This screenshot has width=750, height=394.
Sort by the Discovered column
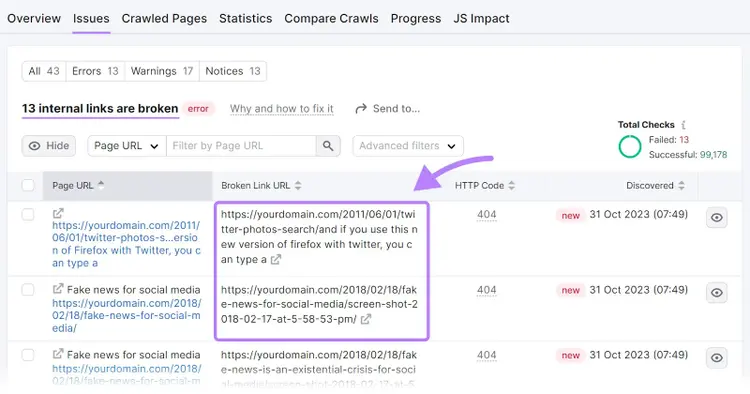point(655,186)
